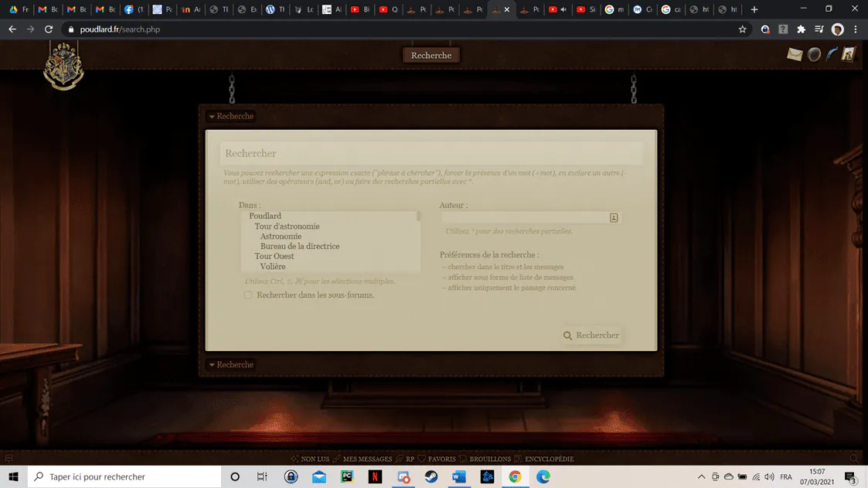
Task: Open the Mail app from the taskbar
Action: (319, 476)
